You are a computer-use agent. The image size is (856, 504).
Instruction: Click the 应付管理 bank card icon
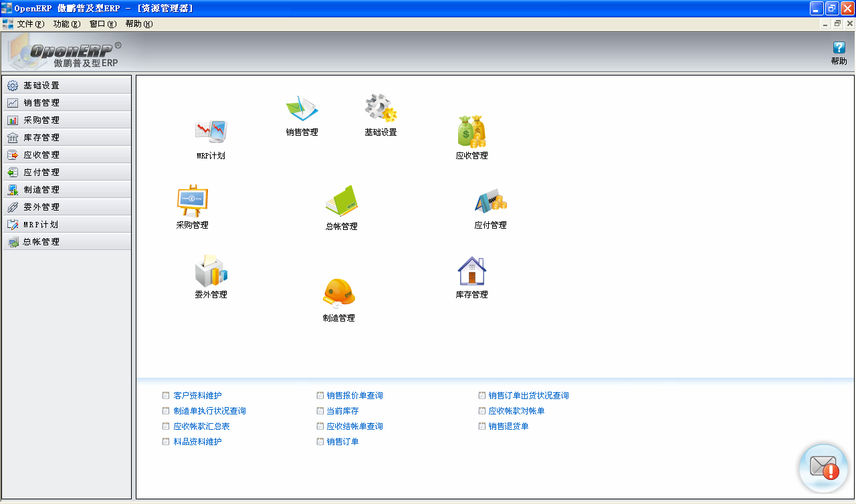coord(490,201)
